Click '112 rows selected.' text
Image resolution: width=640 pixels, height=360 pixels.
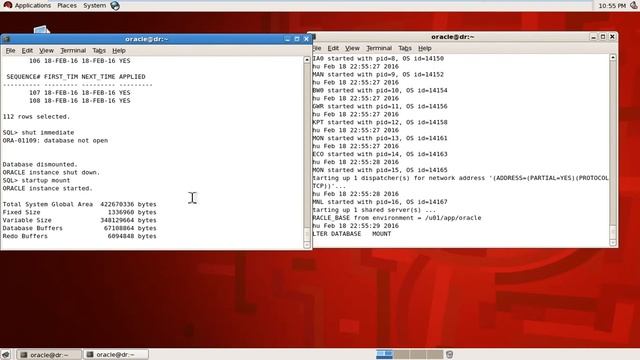[x=36, y=117]
